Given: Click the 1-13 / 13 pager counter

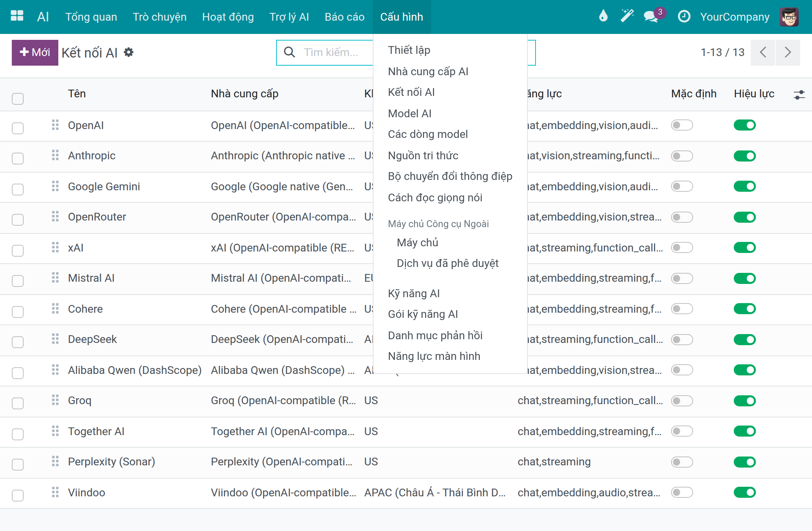Looking at the screenshot, I should pos(722,52).
